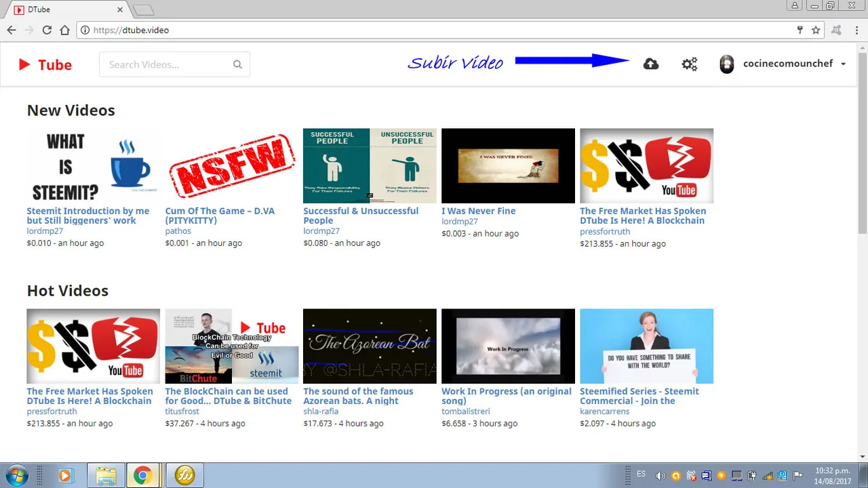This screenshot has height=488, width=868.
Task: Click the browser home icon
Action: coord(64,30)
